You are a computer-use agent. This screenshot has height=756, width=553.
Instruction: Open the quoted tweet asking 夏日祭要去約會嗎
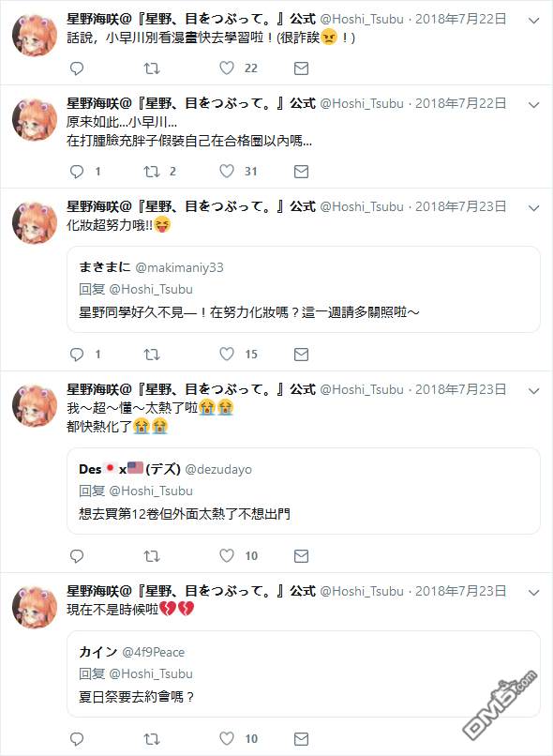click(x=304, y=673)
